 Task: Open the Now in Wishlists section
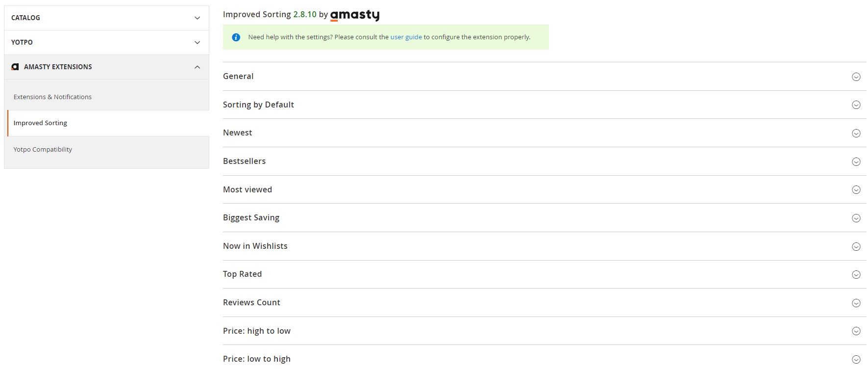255,246
